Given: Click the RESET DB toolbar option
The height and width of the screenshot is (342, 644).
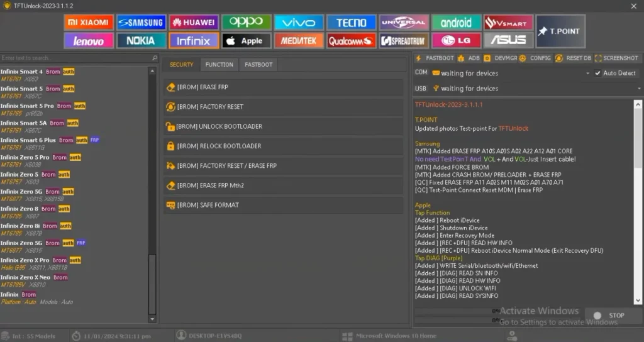Looking at the screenshot, I should [574, 58].
